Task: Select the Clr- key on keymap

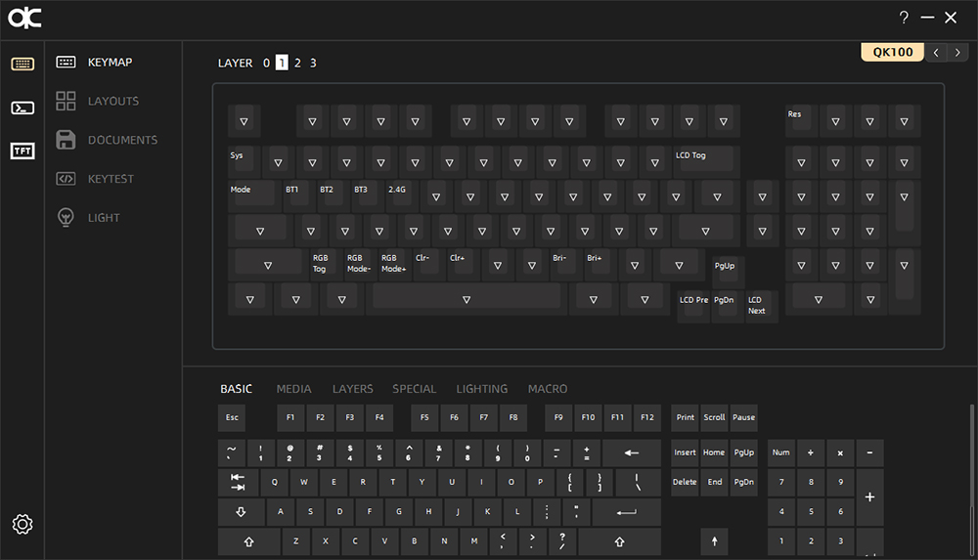Action: 428,265
